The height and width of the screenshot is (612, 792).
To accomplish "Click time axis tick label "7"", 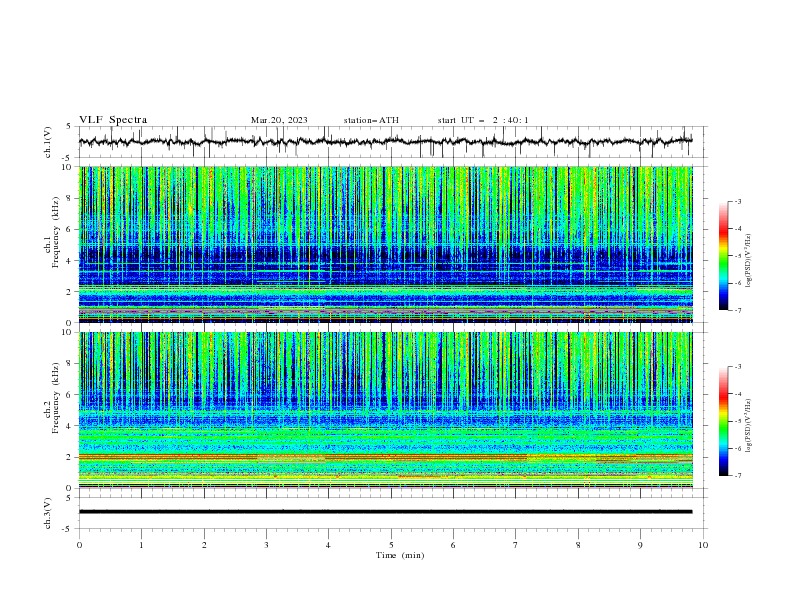I will click(x=516, y=545).
